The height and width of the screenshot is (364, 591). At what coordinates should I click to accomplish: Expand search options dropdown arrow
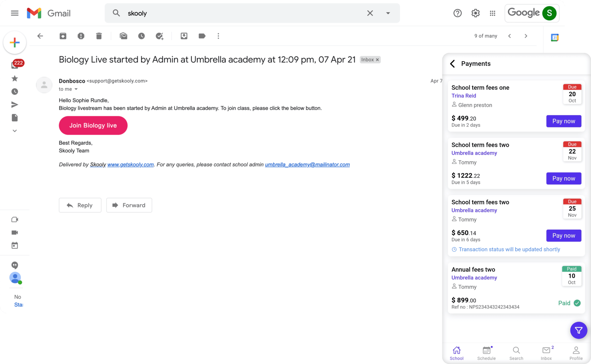coord(388,13)
